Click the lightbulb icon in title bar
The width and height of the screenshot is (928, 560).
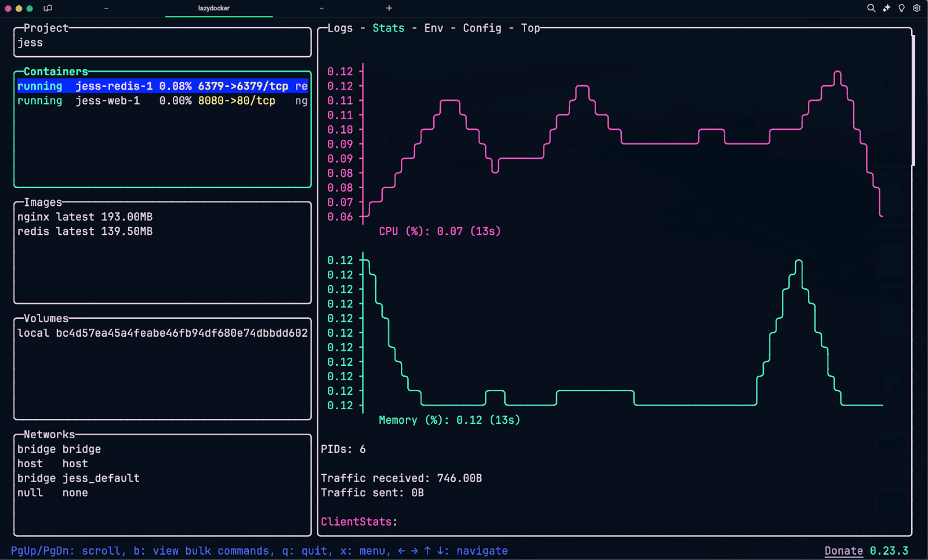[901, 8]
